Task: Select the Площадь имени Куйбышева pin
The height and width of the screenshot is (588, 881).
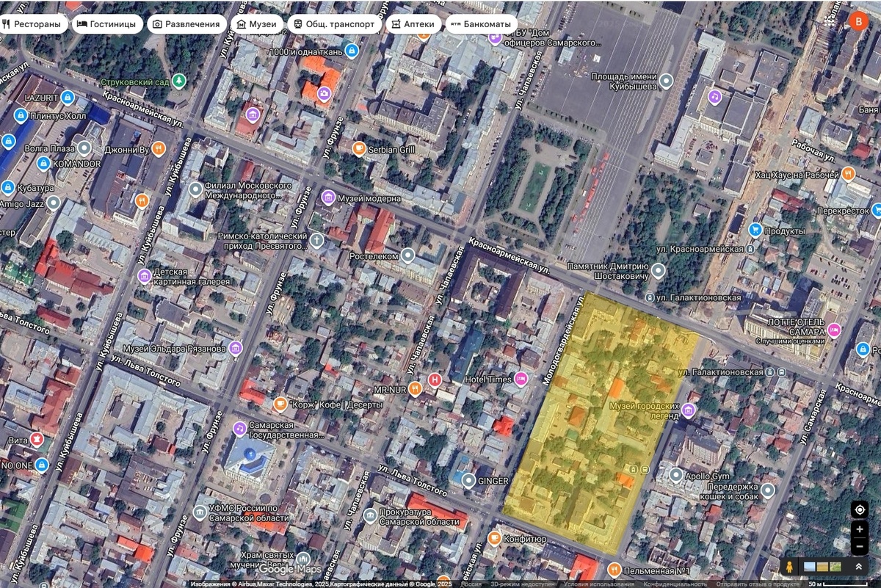Action: click(x=666, y=81)
